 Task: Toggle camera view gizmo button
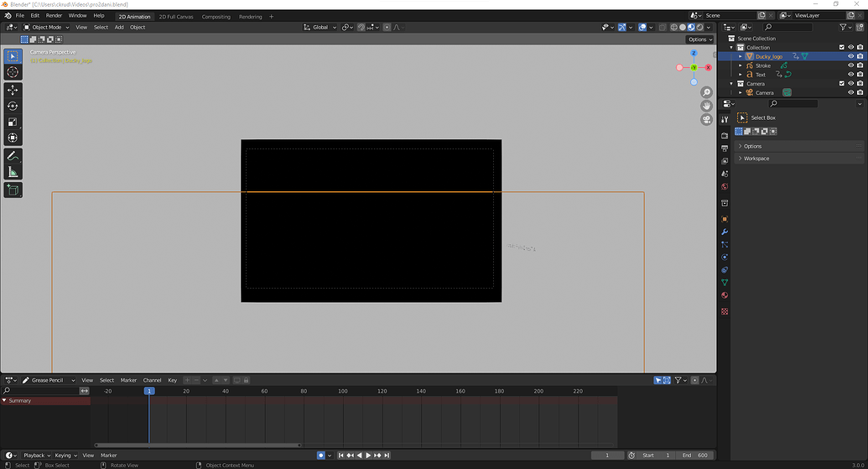706,120
